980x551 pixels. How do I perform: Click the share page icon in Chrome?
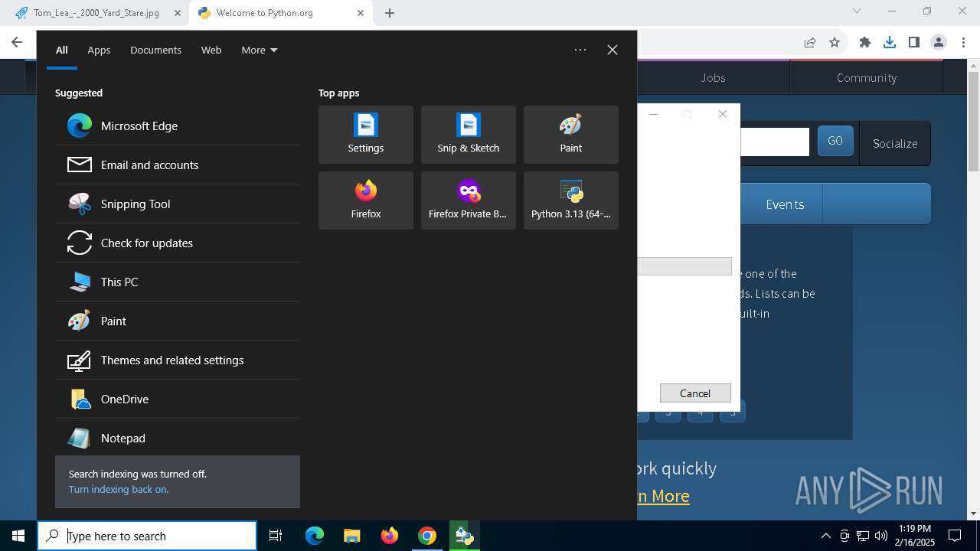coord(810,42)
